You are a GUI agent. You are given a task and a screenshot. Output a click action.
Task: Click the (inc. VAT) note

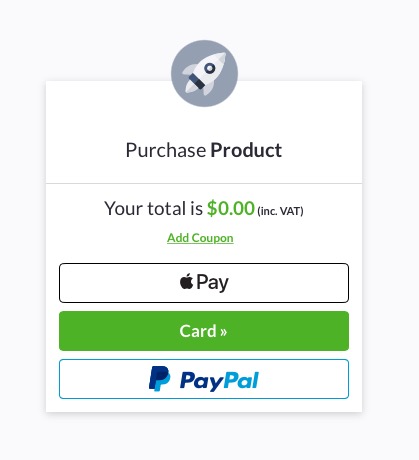[280, 211]
